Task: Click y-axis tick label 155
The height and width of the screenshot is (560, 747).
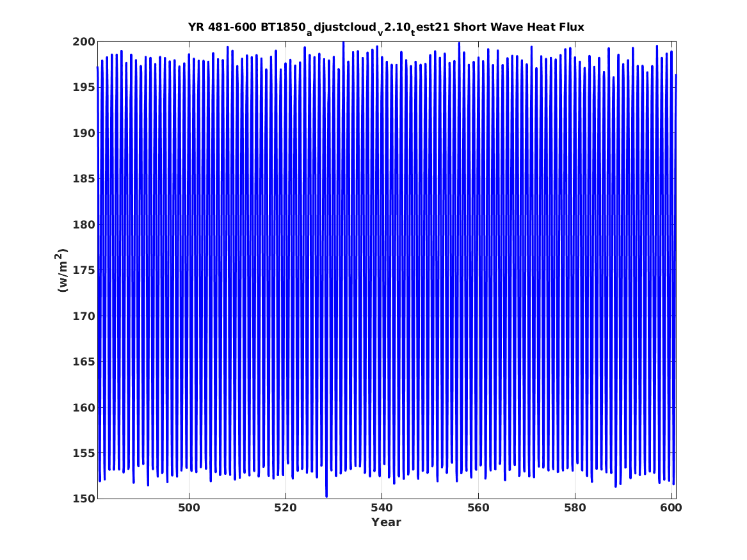Action: click(x=84, y=453)
